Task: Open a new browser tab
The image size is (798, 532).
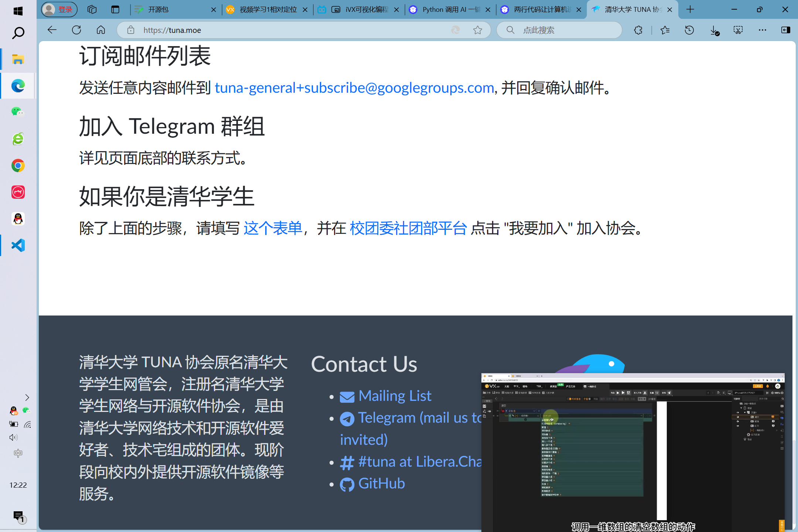Action: pos(690,10)
